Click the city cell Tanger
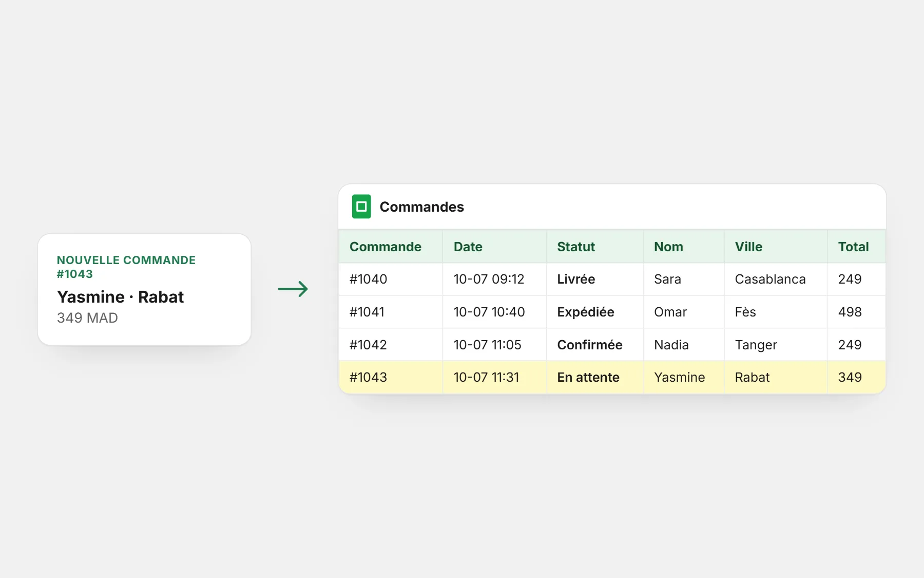 (x=776, y=345)
